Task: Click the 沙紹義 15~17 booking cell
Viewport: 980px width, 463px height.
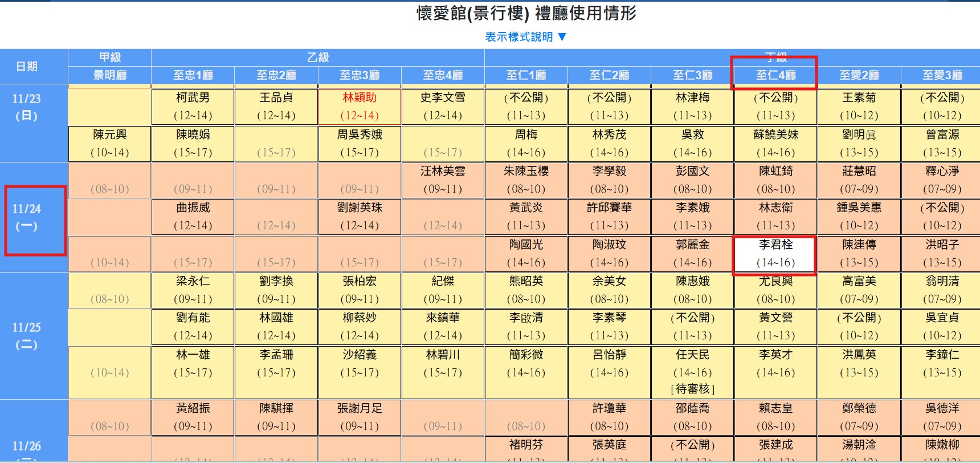Action: pos(360,363)
